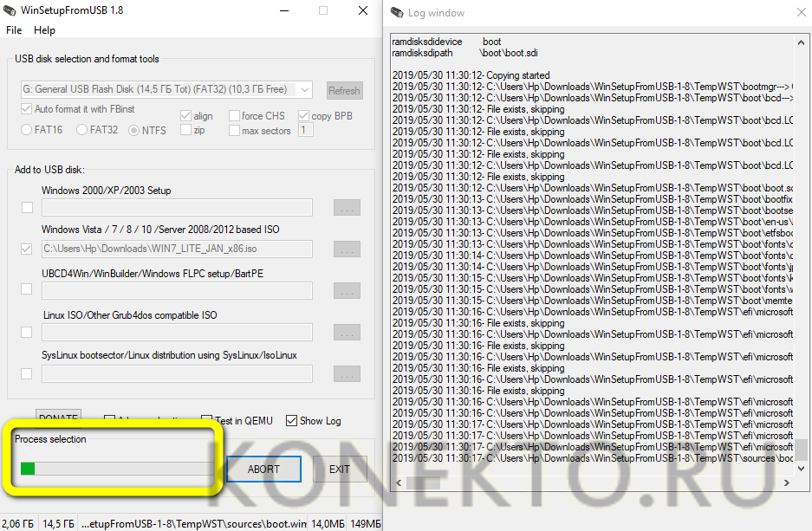Browse for UBCD4Win/WinBuilder source
Image resolution: width=812 pixels, height=531 pixels.
click(x=347, y=291)
